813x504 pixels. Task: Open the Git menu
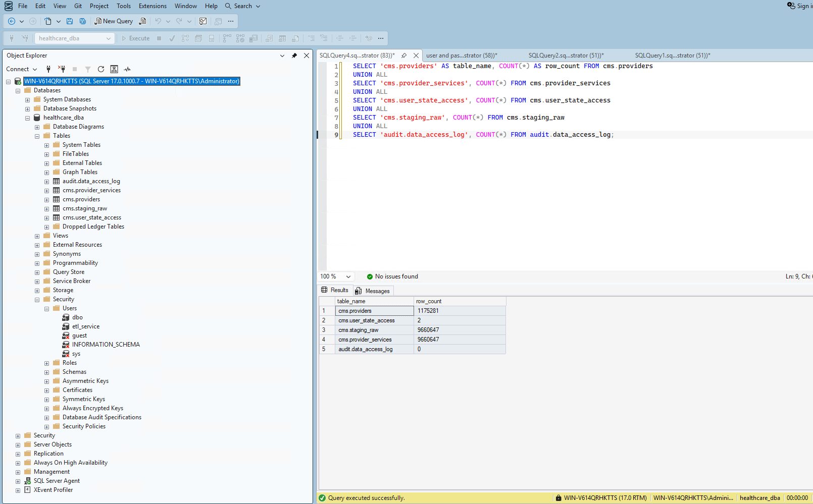[78, 6]
